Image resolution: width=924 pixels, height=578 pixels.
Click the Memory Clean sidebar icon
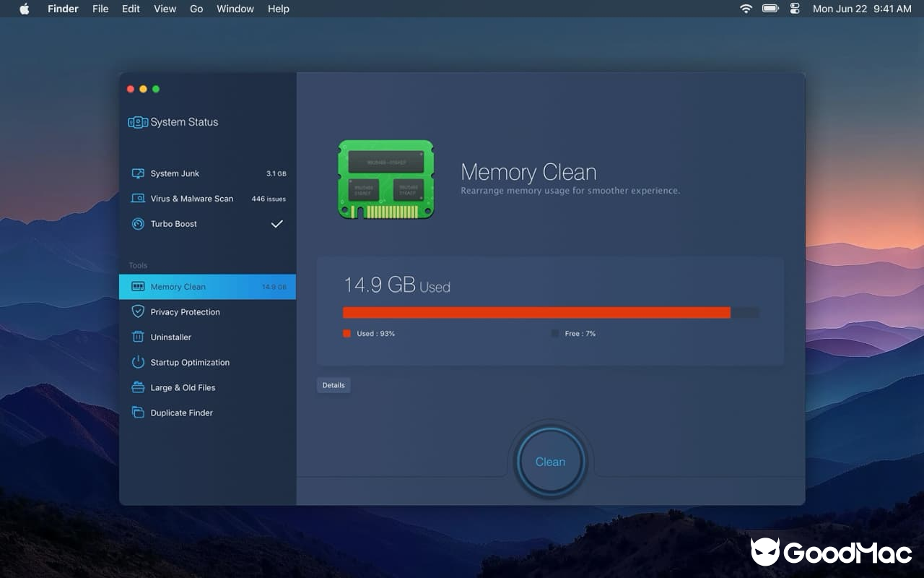tap(138, 287)
